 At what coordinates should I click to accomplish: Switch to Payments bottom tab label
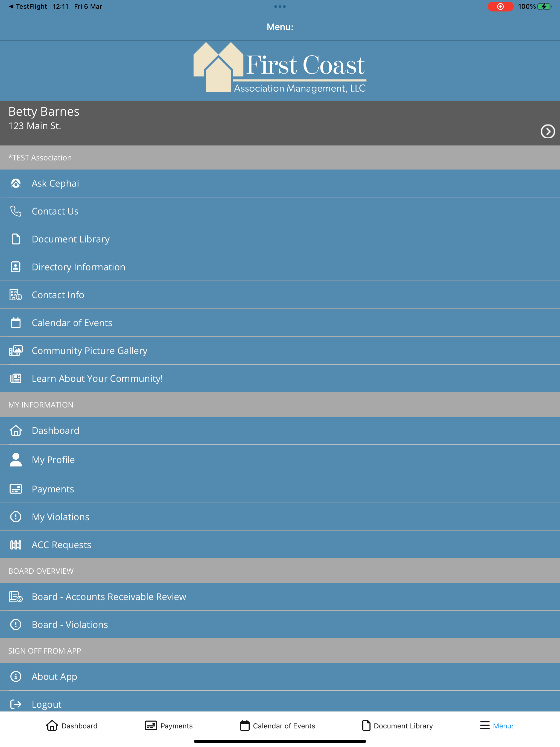pyautogui.click(x=176, y=726)
